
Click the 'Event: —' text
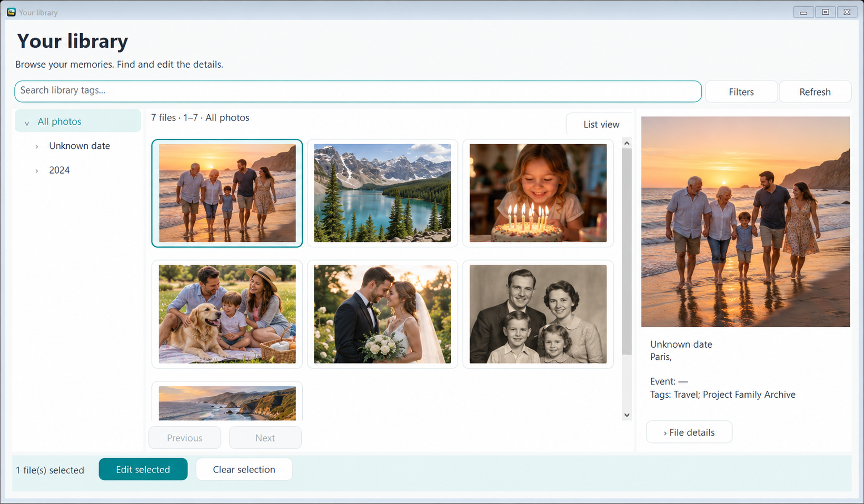[x=669, y=381]
